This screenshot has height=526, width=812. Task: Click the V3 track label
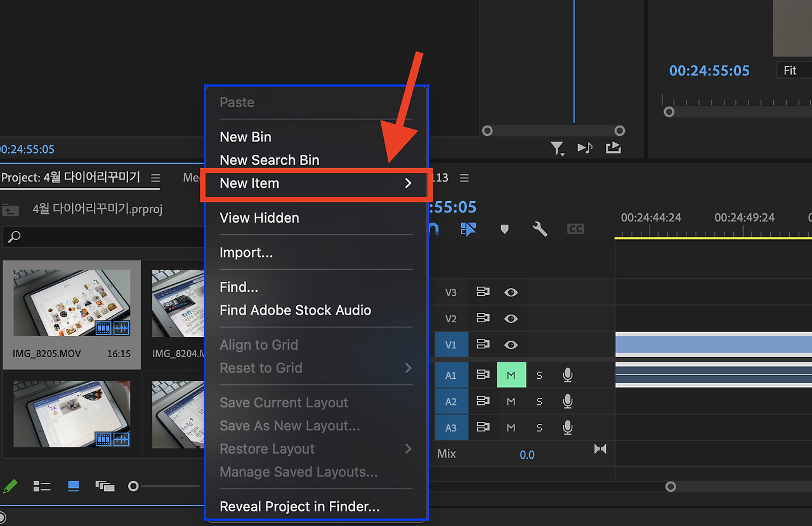[x=451, y=293]
